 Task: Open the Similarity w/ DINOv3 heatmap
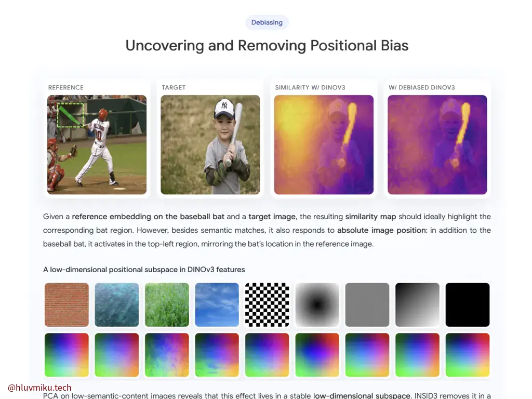click(324, 144)
